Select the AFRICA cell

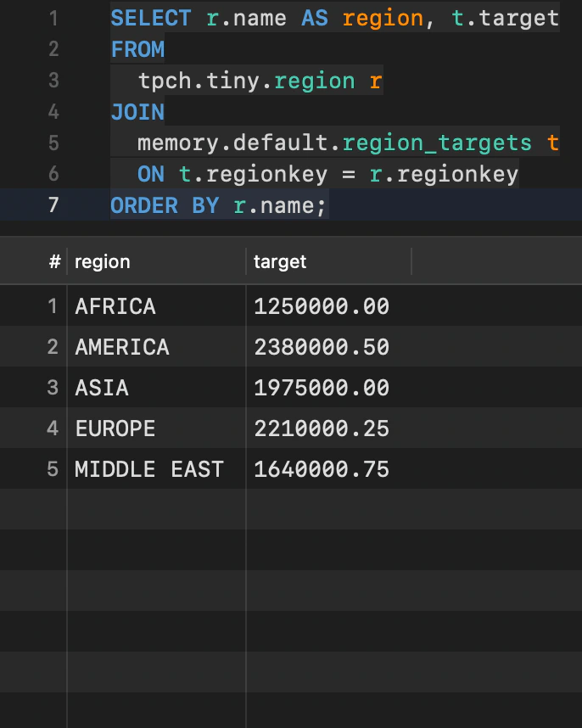(x=156, y=306)
